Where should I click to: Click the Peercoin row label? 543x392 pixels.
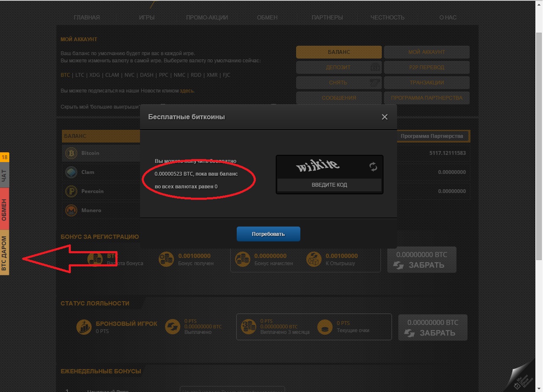92,191
